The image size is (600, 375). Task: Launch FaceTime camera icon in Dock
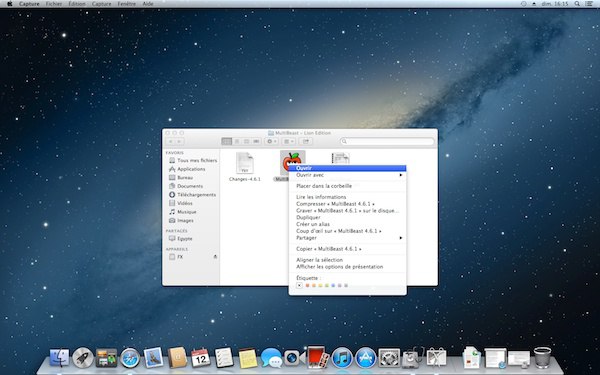tap(294, 358)
